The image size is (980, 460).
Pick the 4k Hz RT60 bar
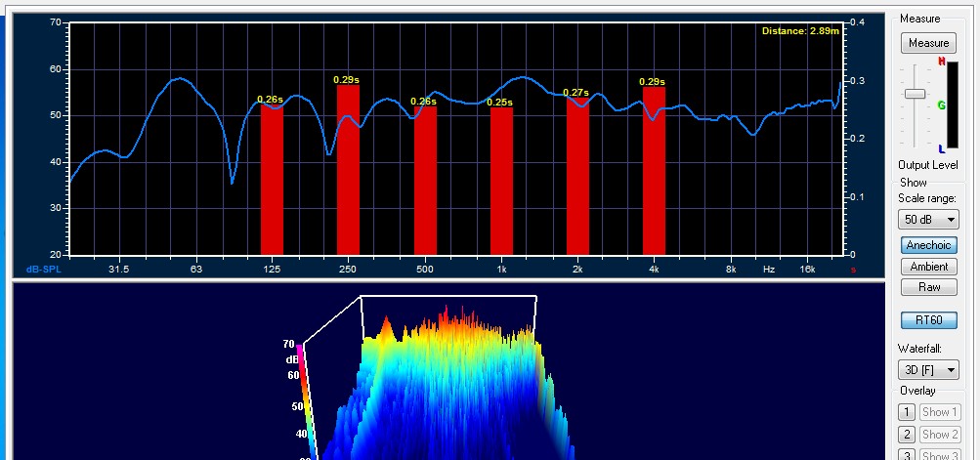(654, 172)
